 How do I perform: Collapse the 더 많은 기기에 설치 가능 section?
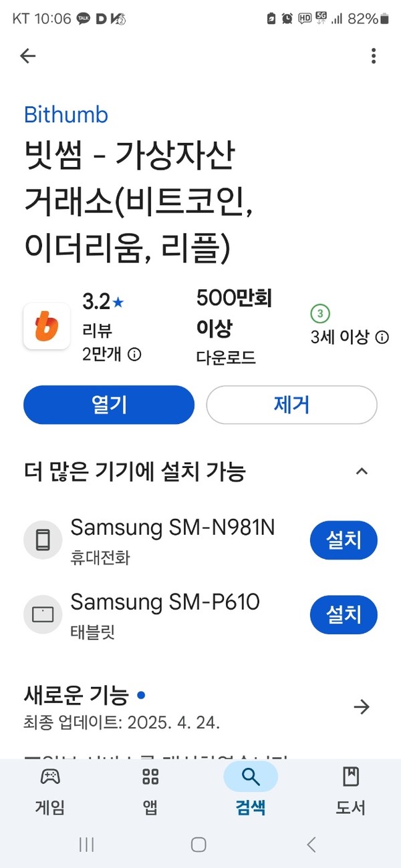point(362,471)
